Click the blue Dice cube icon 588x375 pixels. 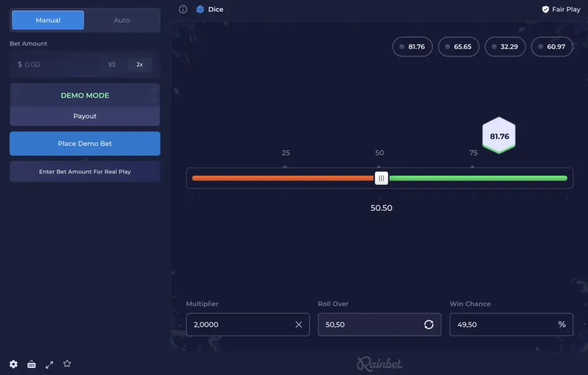tap(200, 9)
